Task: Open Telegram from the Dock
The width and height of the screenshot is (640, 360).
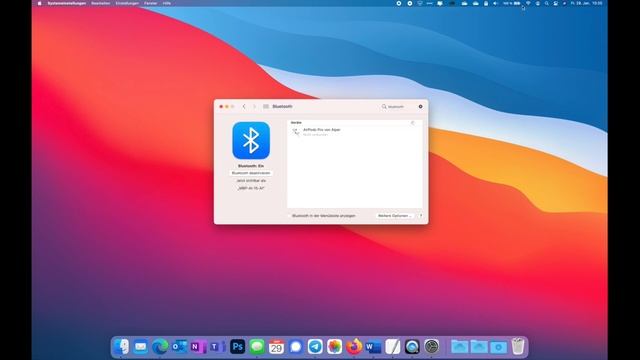Action: pyautogui.click(x=315, y=347)
